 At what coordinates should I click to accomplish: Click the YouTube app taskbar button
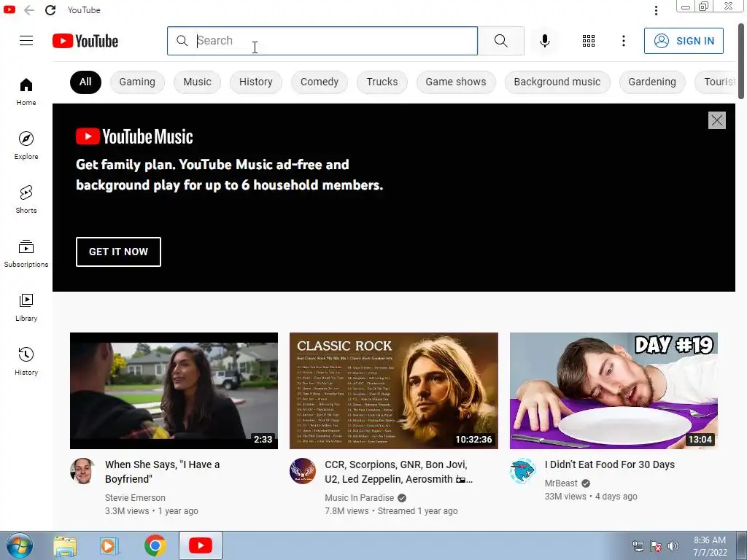[200, 545]
